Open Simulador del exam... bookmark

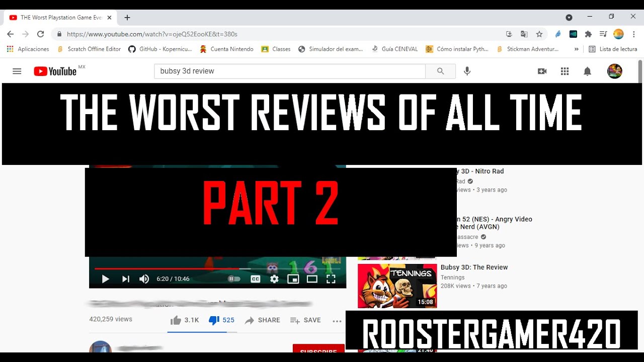[x=331, y=49]
